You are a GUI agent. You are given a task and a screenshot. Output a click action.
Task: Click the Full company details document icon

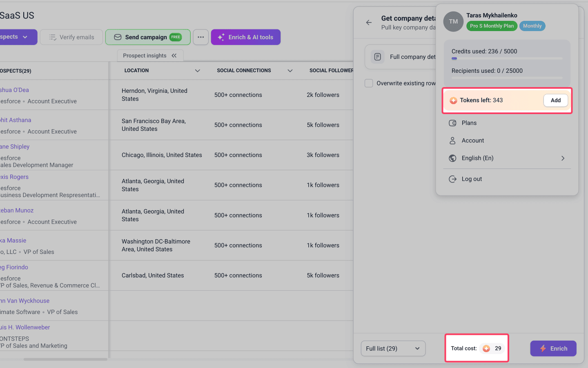point(378,57)
